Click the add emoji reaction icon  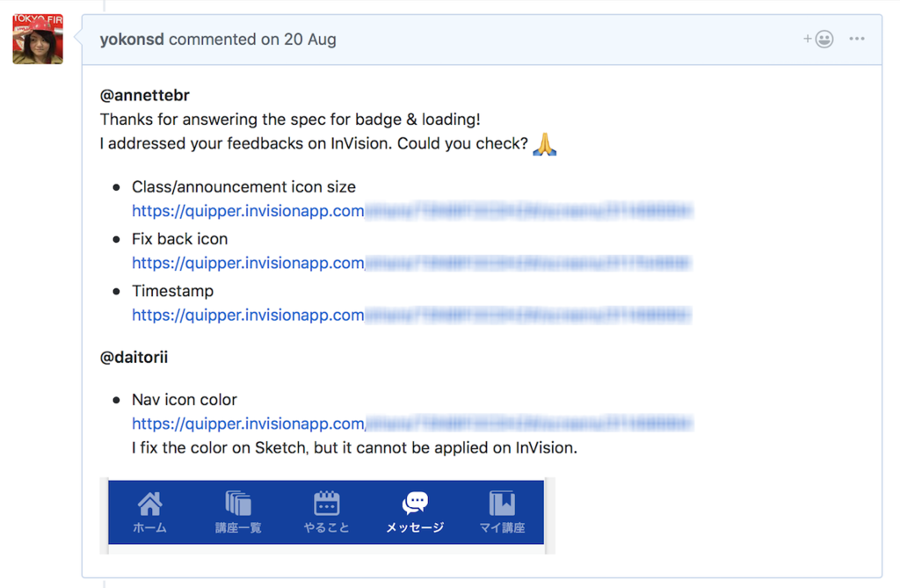(818, 40)
